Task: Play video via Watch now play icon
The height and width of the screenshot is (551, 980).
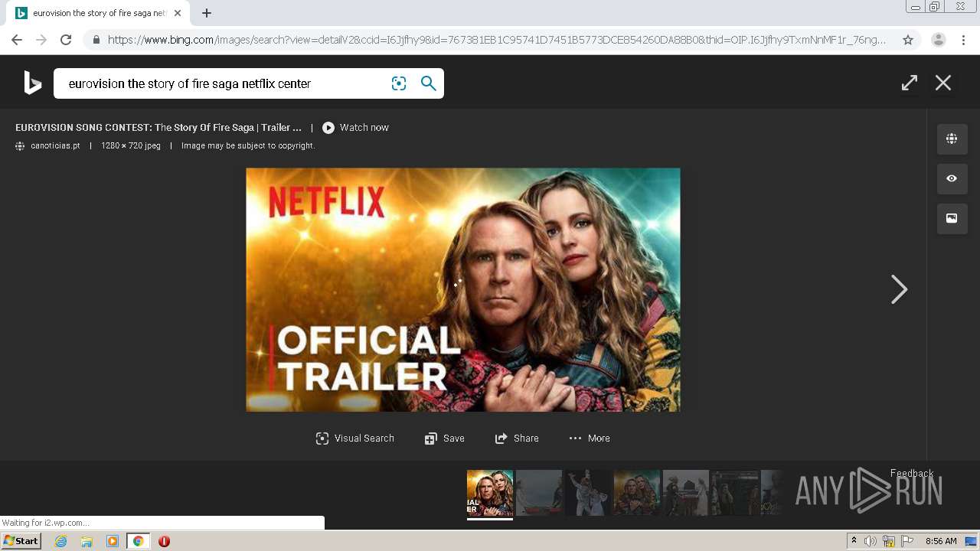Action: point(328,128)
